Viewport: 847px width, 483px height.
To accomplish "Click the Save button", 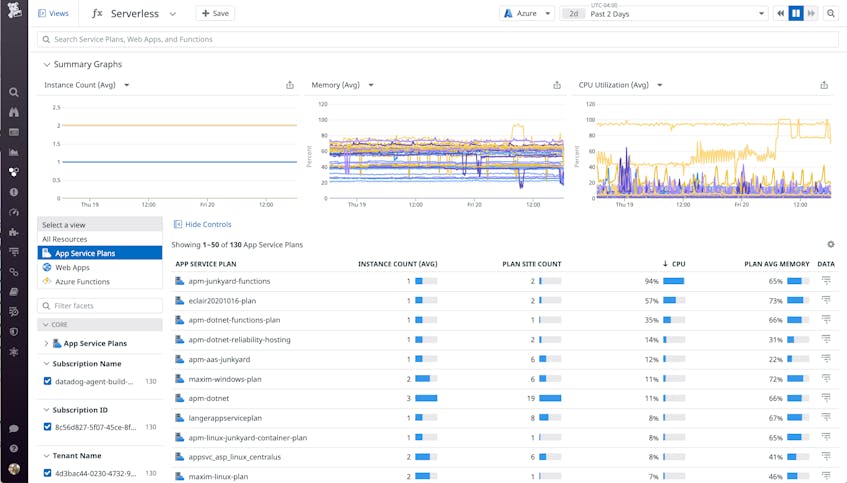I will pyautogui.click(x=215, y=14).
